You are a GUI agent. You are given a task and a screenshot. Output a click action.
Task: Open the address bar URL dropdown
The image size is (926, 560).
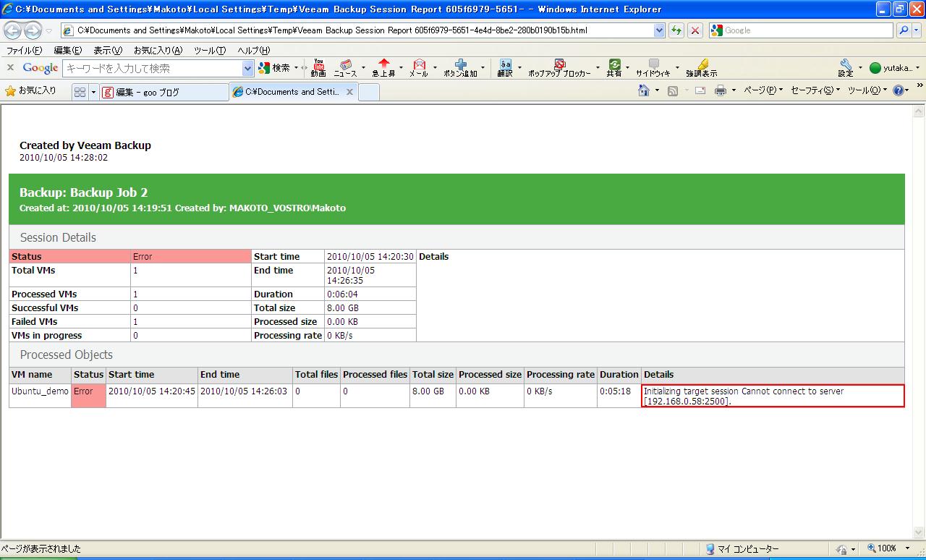coord(659,30)
